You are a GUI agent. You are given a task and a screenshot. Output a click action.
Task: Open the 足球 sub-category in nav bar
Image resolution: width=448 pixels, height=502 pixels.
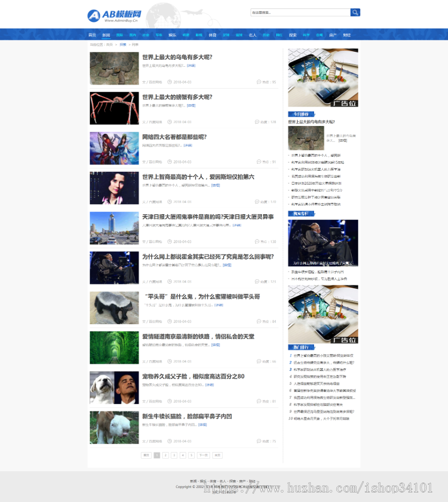point(226,35)
